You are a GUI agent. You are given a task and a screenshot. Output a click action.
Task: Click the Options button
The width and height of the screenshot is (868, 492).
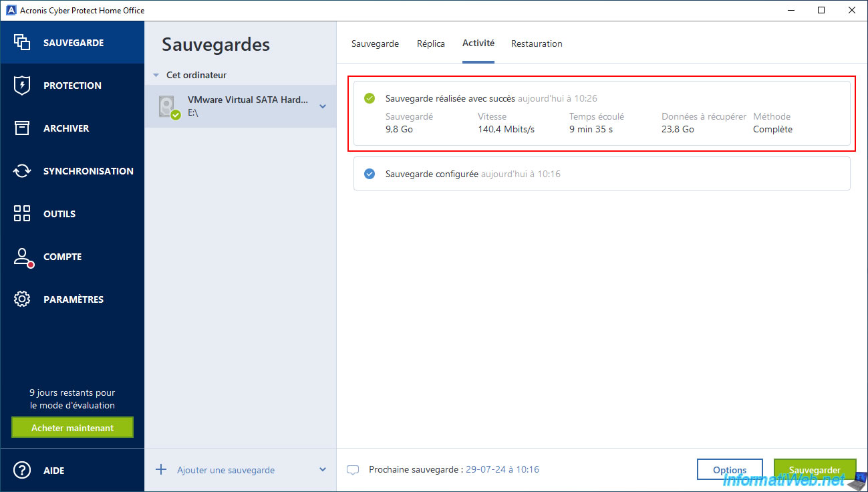(x=730, y=469)
